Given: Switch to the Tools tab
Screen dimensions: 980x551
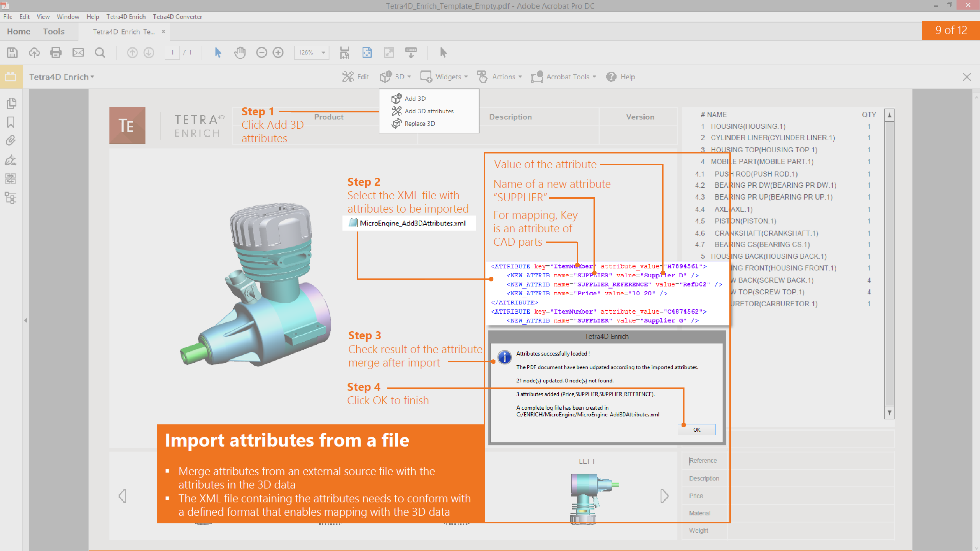Looking at the screenshot, I should pos(54,31).
